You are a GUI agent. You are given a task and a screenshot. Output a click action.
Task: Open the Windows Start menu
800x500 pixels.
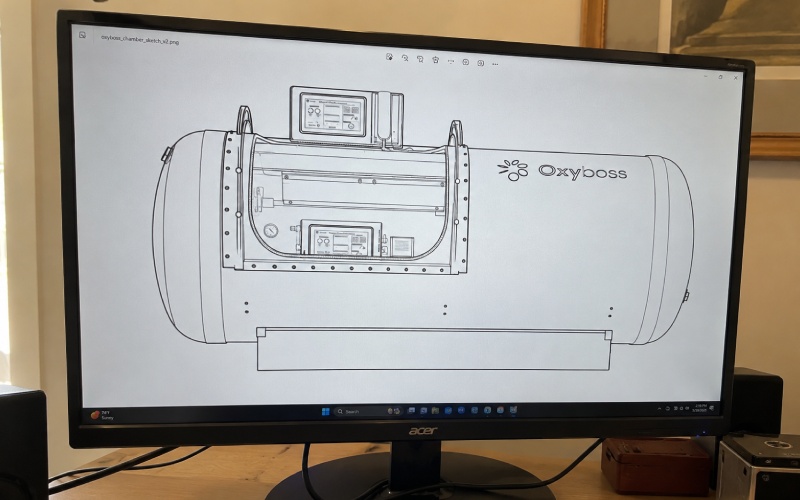[x=326, y=411]
